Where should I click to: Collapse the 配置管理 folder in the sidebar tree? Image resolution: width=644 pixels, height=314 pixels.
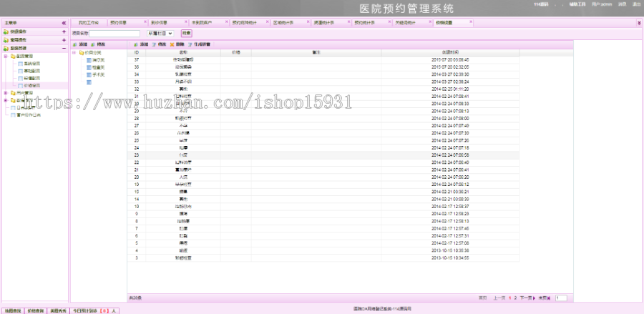coord(6,56)
